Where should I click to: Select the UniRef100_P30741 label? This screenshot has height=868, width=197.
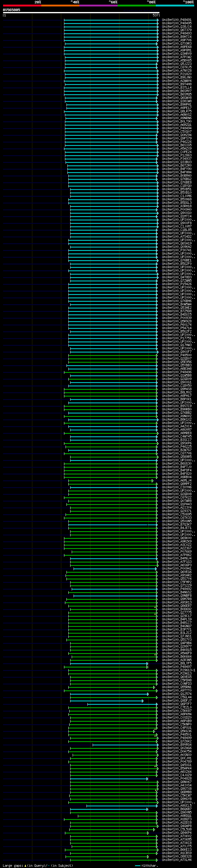coord(176,250)
